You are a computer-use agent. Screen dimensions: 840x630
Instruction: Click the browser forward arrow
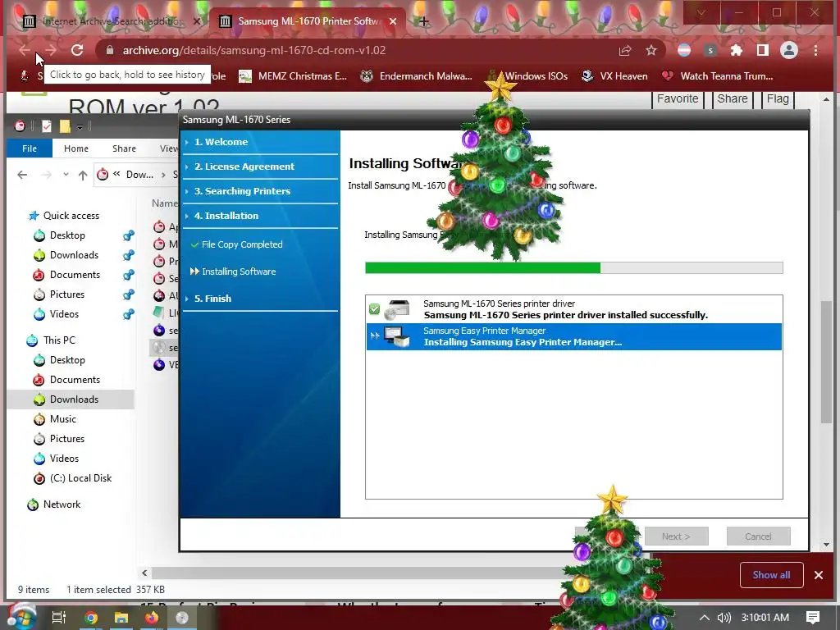click(x=50, y=50)
